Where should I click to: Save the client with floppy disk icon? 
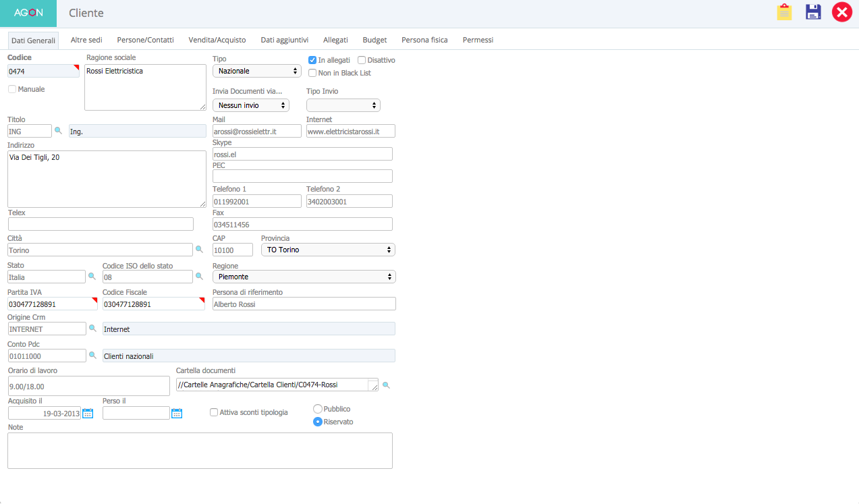coord(813,12)
